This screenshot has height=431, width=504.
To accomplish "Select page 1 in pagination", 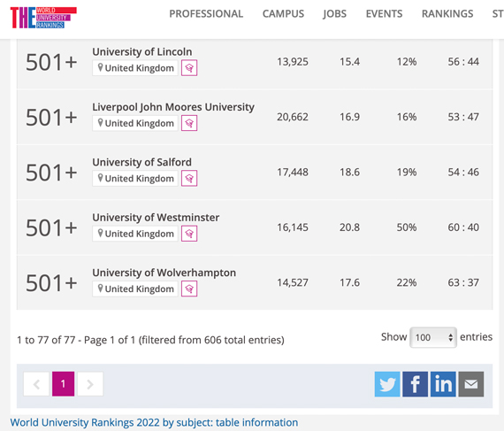I will (64, 384).
